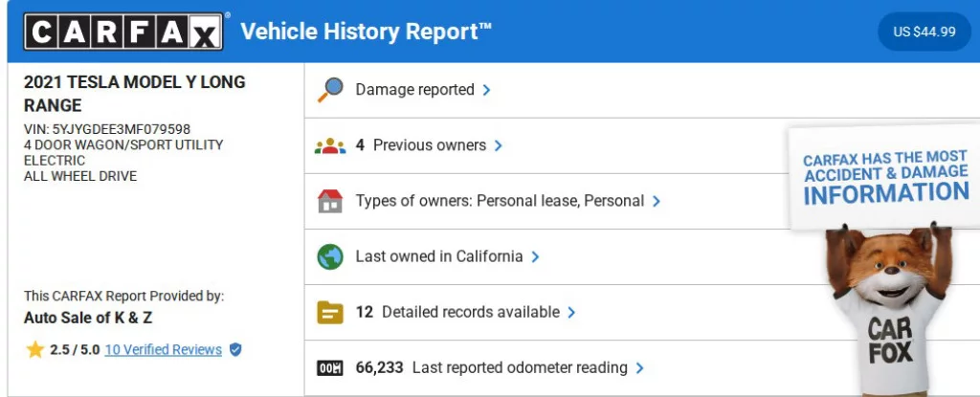Image resolution: width=980 pixels, height=397 pixels.
Task: Click the blue verified shield badge
Action: point(235,350)
